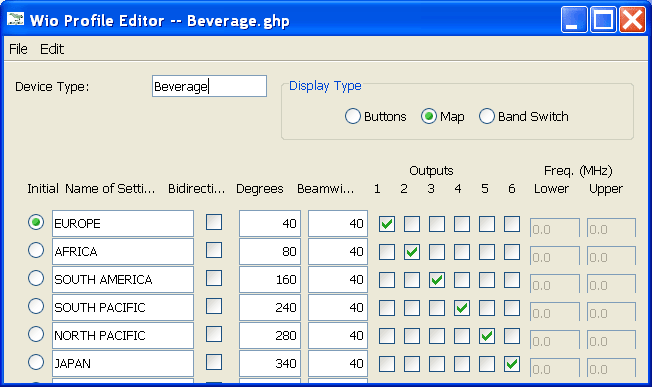
Task: Toggle Bidirectional checkbox for AFRICA
Action: tap(214, 250)
